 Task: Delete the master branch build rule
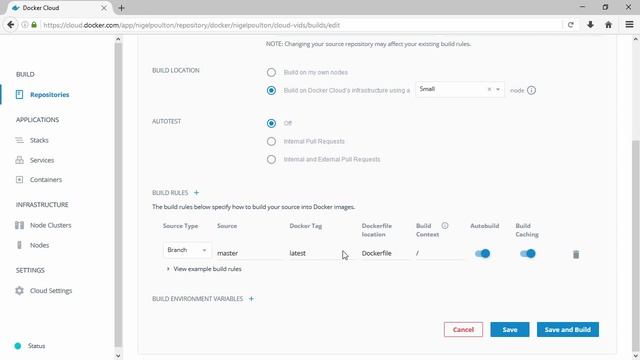[x=576, y=254]
